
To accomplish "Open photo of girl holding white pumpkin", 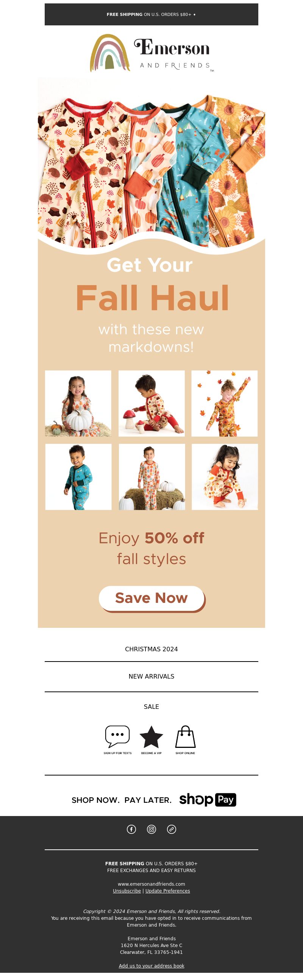I will click(x=78, y=403).
